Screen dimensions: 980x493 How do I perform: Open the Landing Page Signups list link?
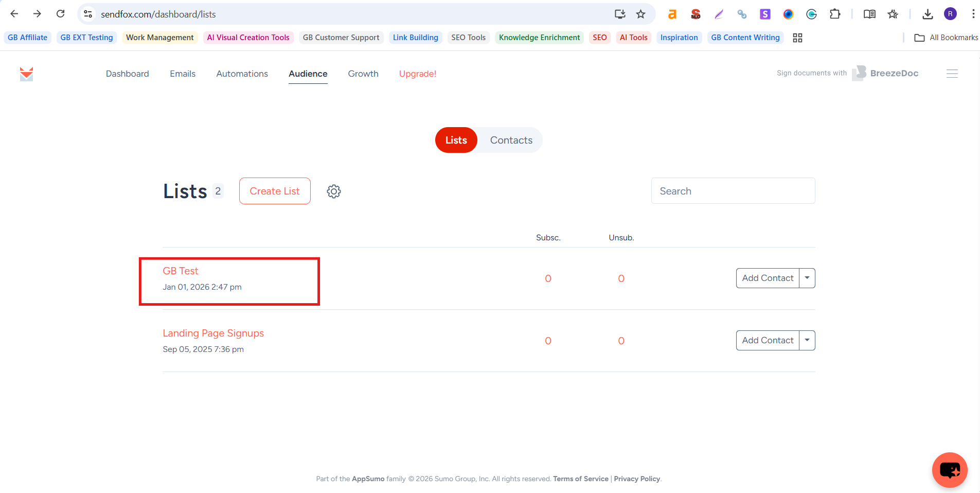[213, 333]
